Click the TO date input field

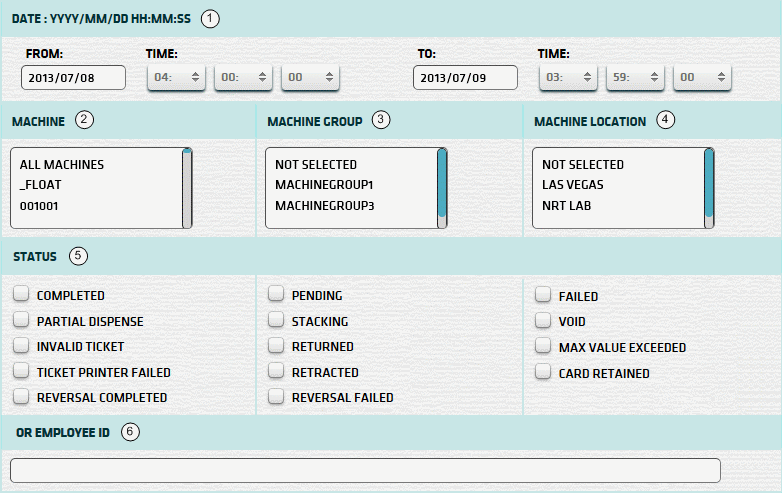464,78
